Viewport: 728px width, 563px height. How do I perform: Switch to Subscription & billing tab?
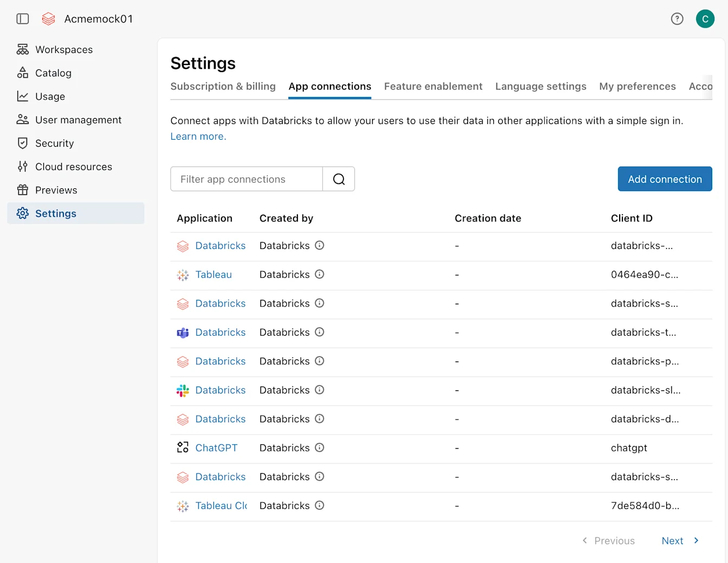point(223,87)
